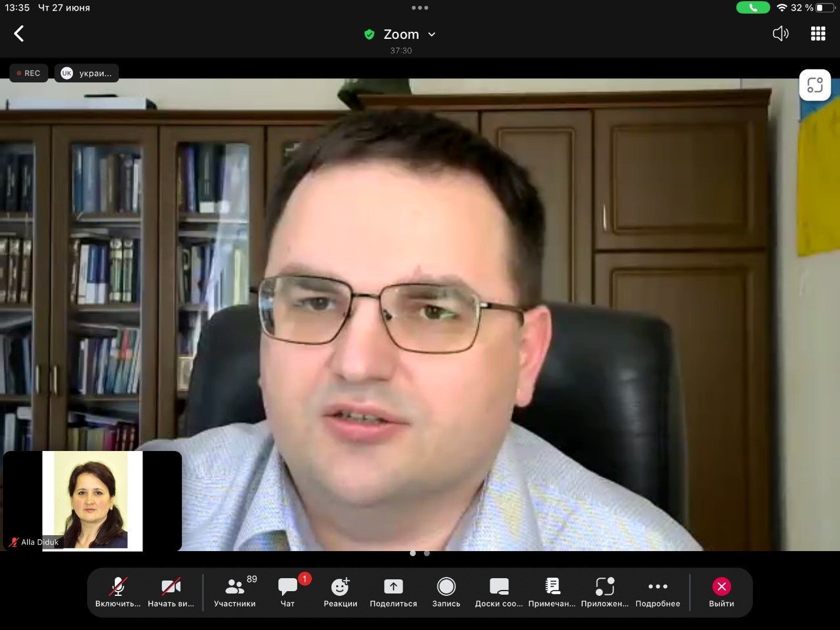The image size is (840, 630).
Task: Tap the 13:35 clock in status bar
Action: 17,8
